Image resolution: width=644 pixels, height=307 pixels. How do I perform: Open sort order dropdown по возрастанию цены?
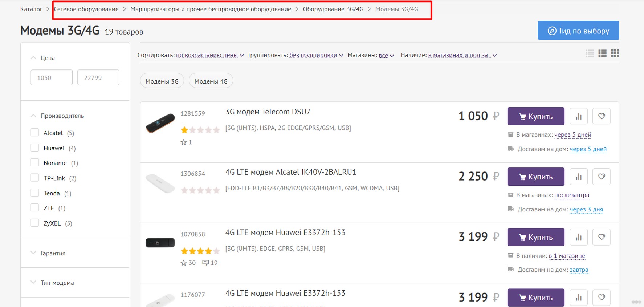click(210, 55)
